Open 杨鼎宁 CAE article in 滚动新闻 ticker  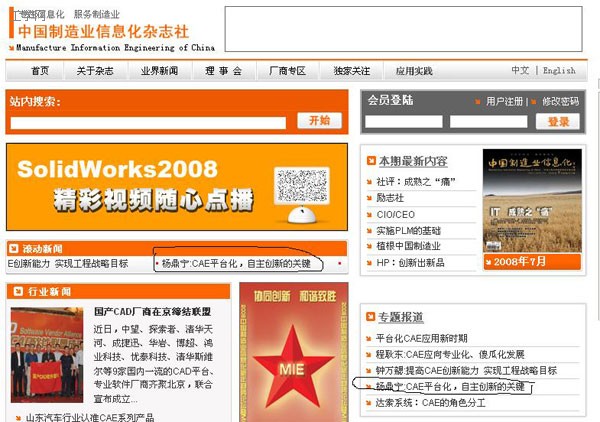(x=236, y=264)
